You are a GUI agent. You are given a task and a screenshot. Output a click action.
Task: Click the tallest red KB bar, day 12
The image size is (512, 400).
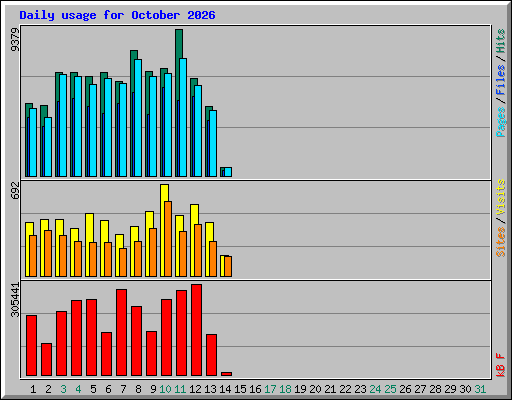pyautogui.click(x=196, y=330)
